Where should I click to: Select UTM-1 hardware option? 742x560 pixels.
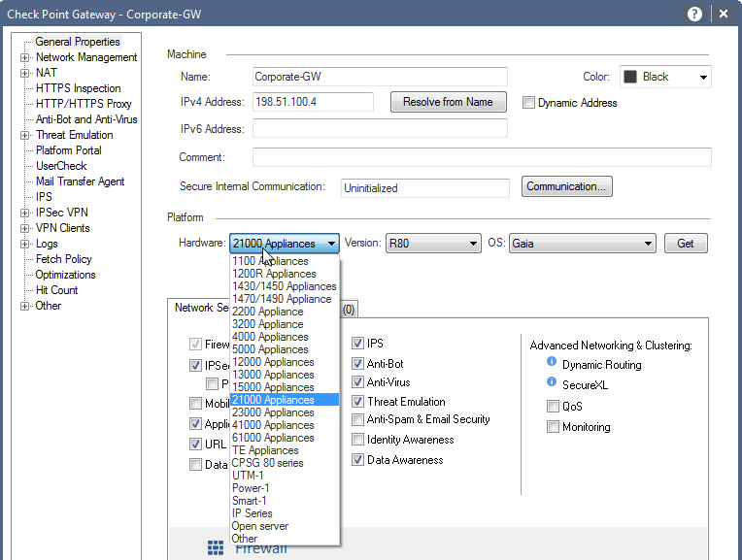coord(285,476)
